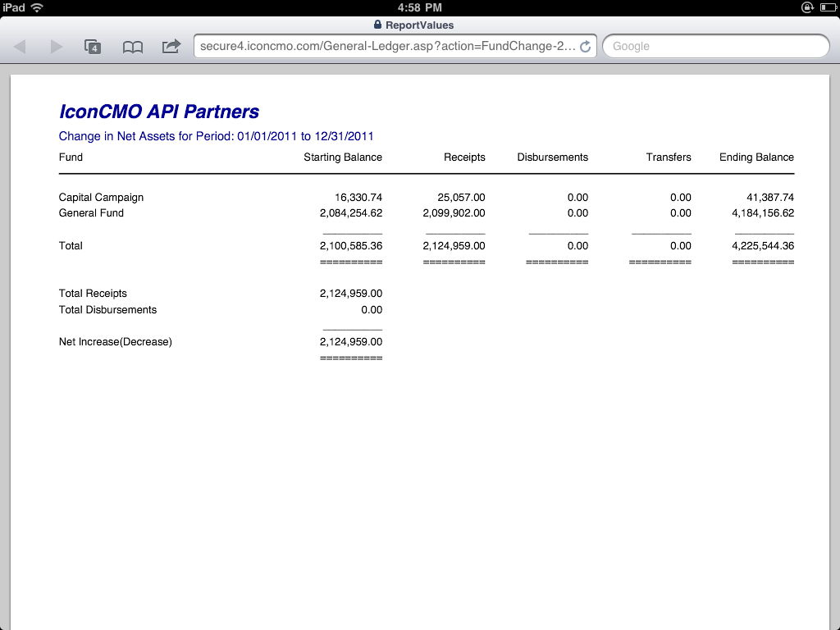Image resolution: width=840 pixels, height=630 pixels.
Task: Select the Total row label
Action: pyautogui.click(x=71, y=246)
